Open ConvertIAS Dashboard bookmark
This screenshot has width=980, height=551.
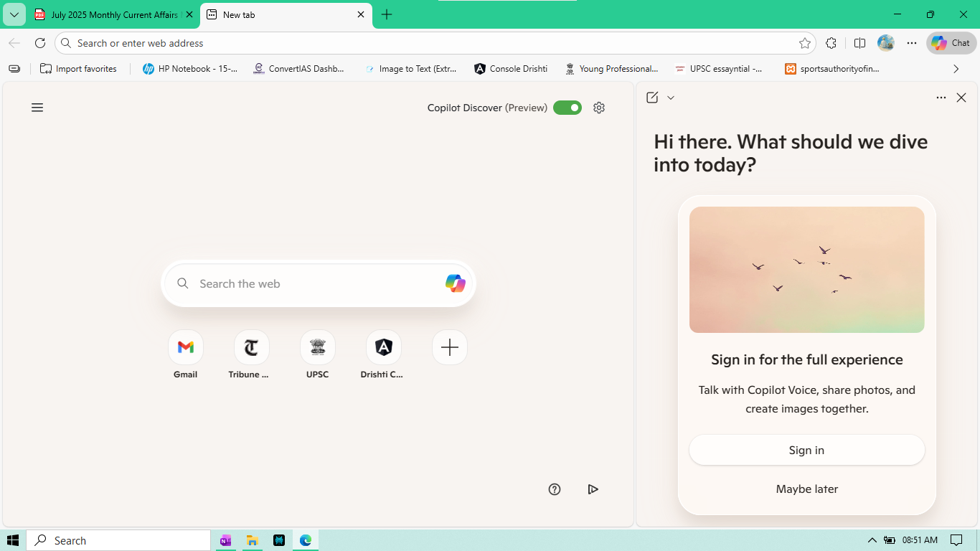pos(298,69)
